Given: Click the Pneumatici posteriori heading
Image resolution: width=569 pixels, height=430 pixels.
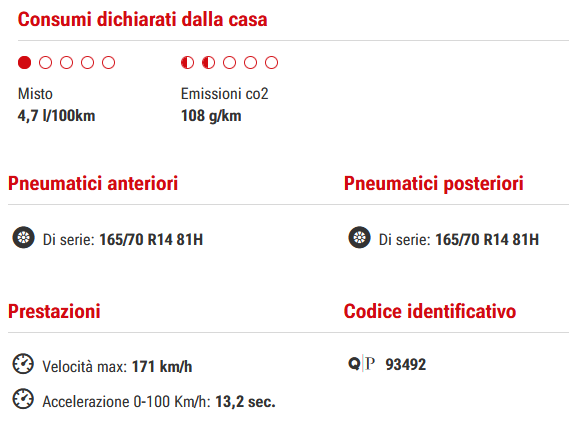Looking at the screenshot, I should tap(434, 183).
